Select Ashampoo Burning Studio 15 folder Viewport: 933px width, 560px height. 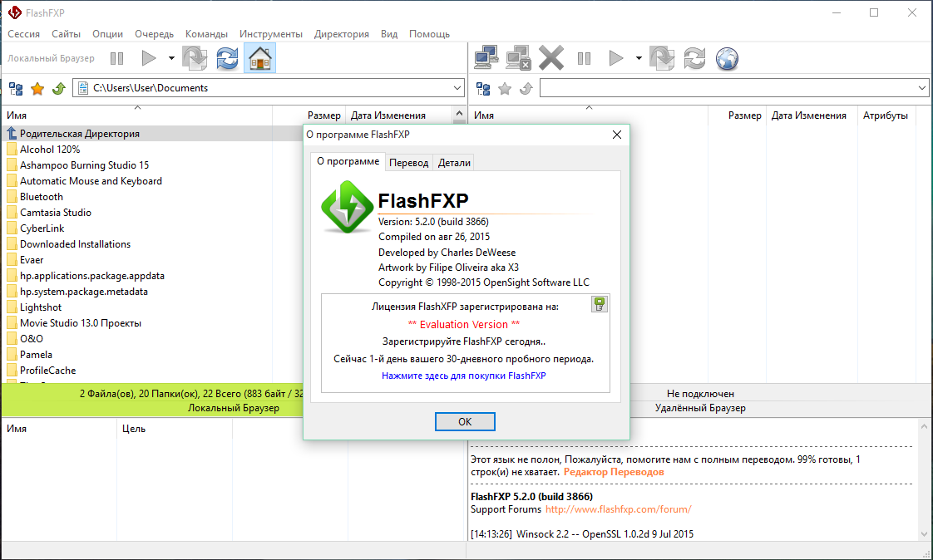85,165
